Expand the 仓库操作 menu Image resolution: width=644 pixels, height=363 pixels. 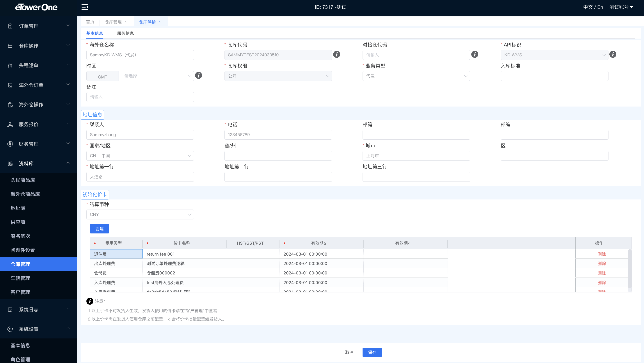coord(68,45)
